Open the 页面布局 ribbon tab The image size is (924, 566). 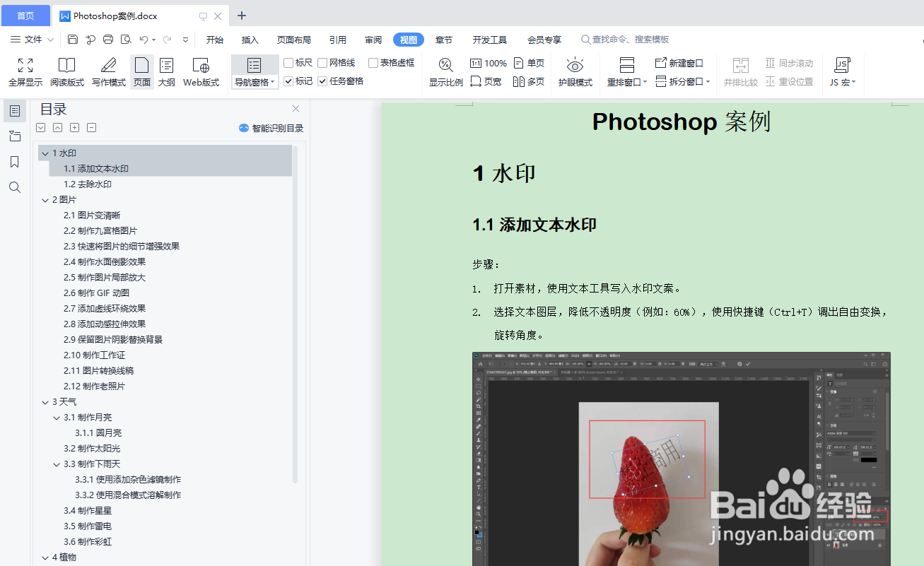(293, 40)
